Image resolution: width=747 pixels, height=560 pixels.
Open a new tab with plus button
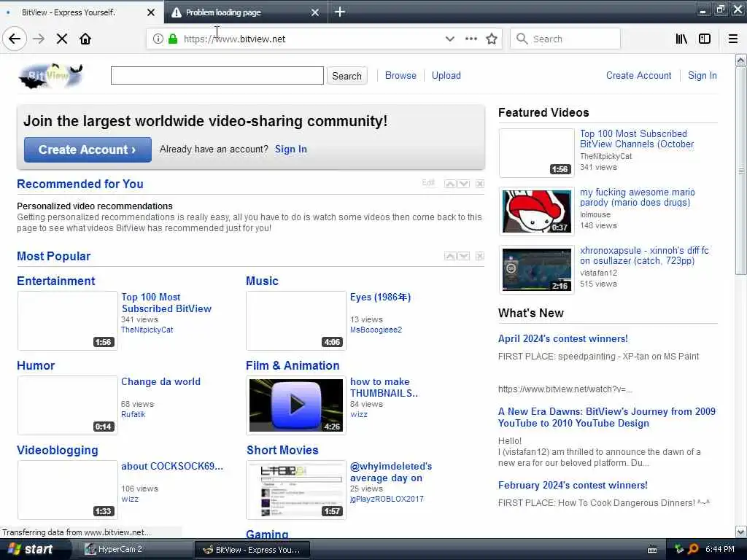(340, 12)
